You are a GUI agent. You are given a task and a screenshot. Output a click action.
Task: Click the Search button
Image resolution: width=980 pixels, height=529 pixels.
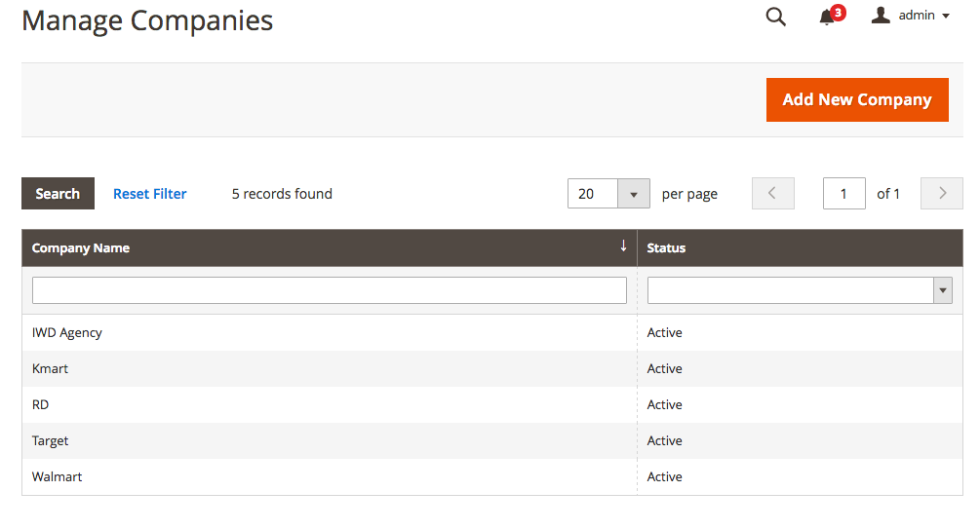pyautogui.click(x=58, y=194)
